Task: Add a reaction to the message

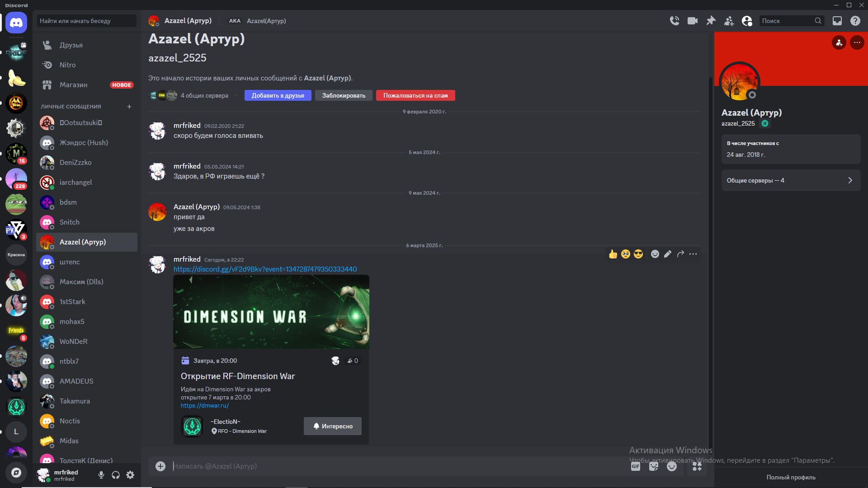Action: click(x=655, y=254)
